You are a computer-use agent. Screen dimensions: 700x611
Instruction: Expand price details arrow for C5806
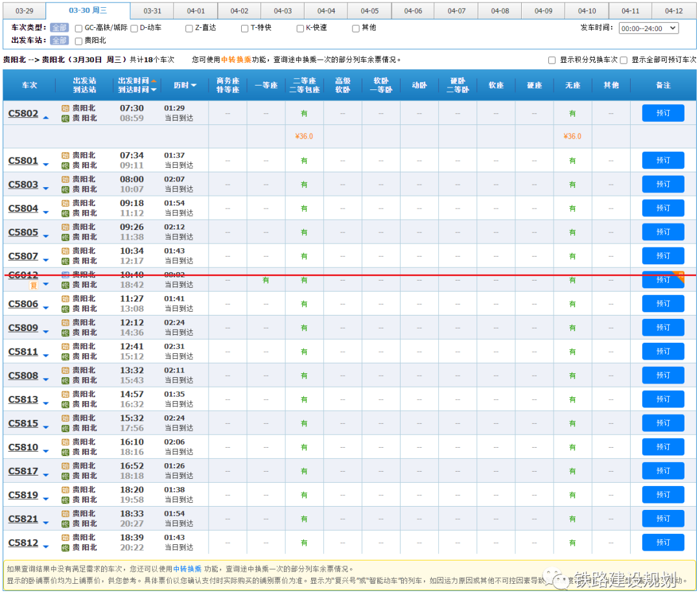[x=45, y=308]
